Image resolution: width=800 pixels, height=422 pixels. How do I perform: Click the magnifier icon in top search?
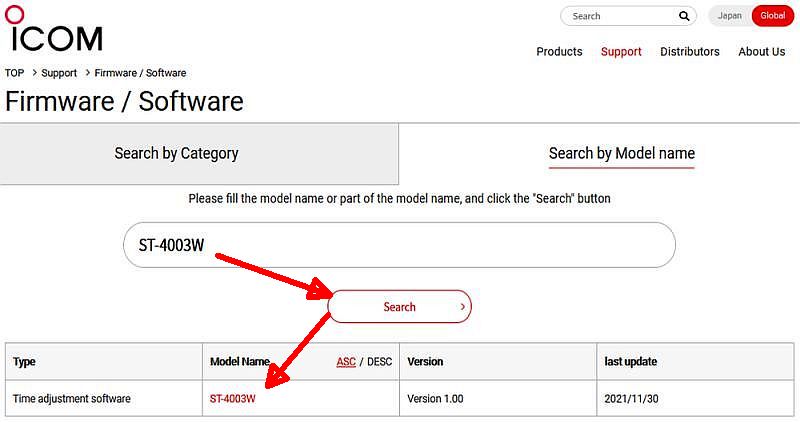pyautogui.click(x=684, y=16)
